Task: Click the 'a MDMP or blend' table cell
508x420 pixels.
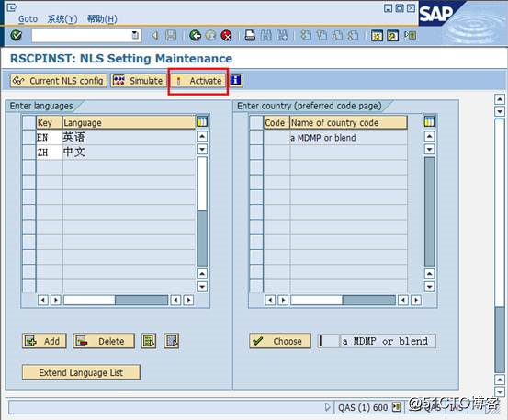Action: (348, 138)
